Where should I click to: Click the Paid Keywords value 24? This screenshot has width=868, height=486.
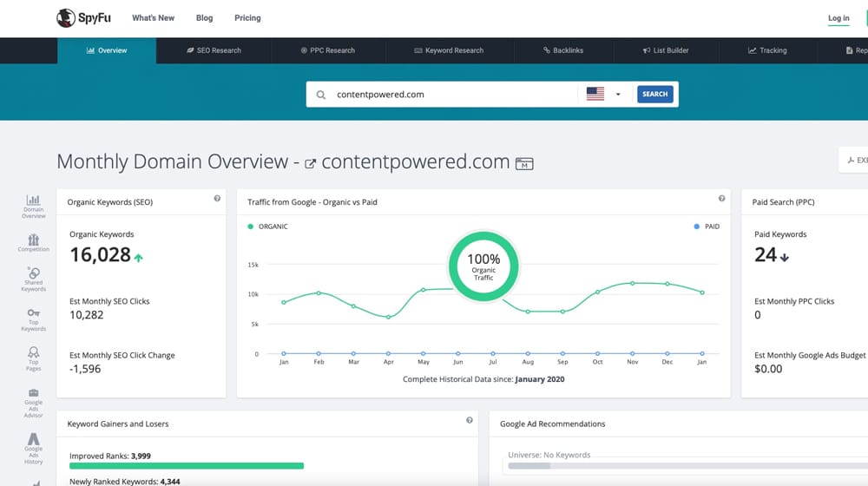tap(766, 254)
